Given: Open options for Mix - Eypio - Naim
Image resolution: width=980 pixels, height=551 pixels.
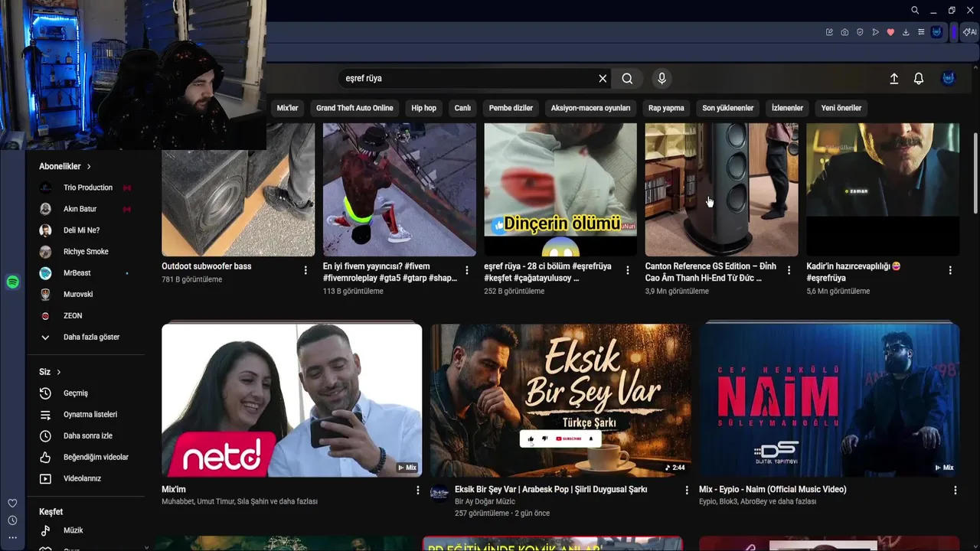Looking at the screenshot, I should tap(955, 490).
